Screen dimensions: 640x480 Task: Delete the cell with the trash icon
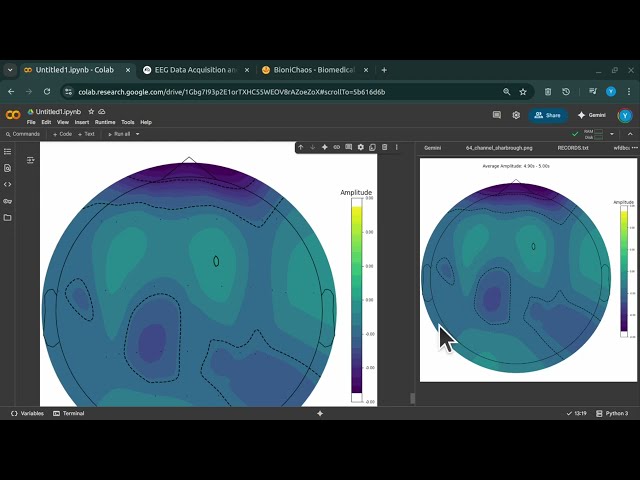click(384, 147)
